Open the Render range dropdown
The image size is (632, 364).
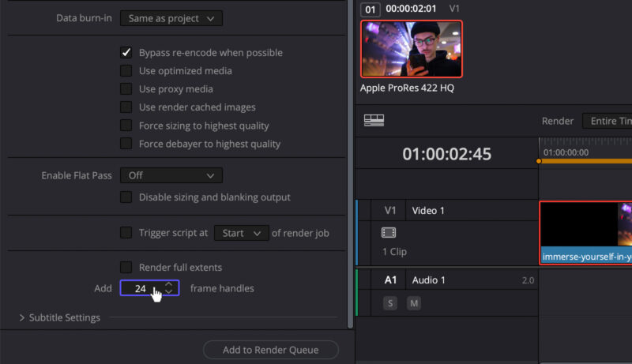(607, 121)
